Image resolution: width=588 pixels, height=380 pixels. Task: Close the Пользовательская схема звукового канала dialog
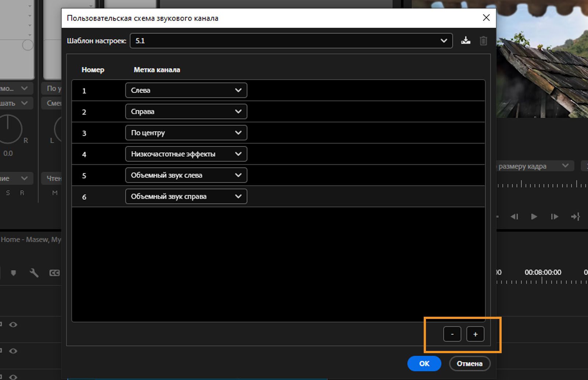click(x=486, y=18)
